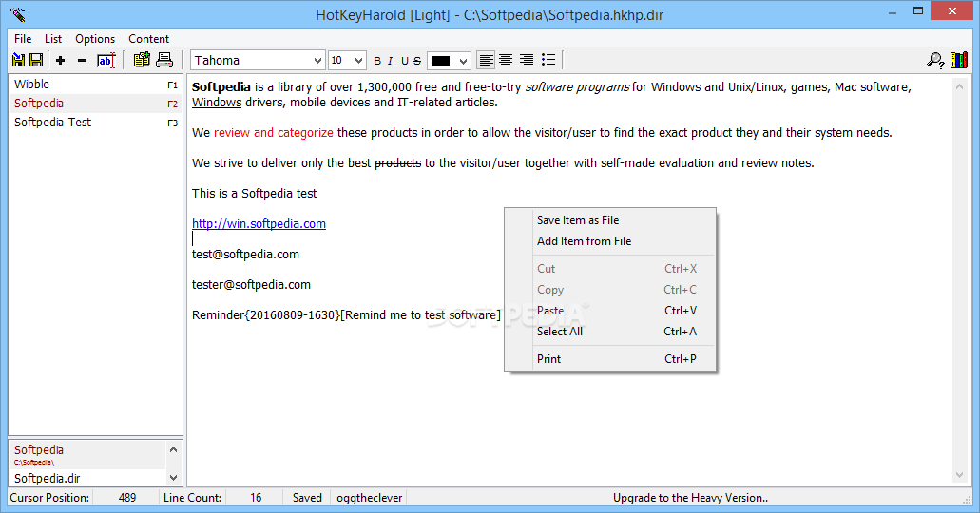Select the Softpedia Test list item
Image resolution: width=980 pixels, height=513 pixels.
pos(96,123)
